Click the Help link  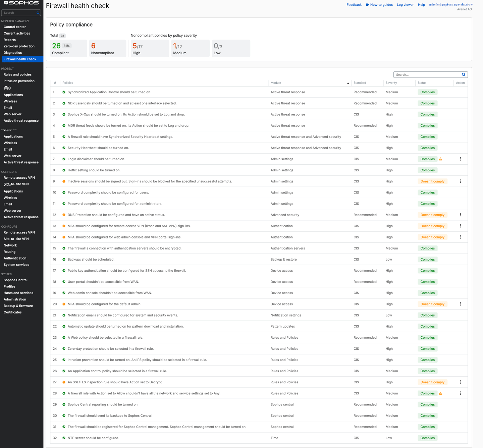tap(421, 5)
